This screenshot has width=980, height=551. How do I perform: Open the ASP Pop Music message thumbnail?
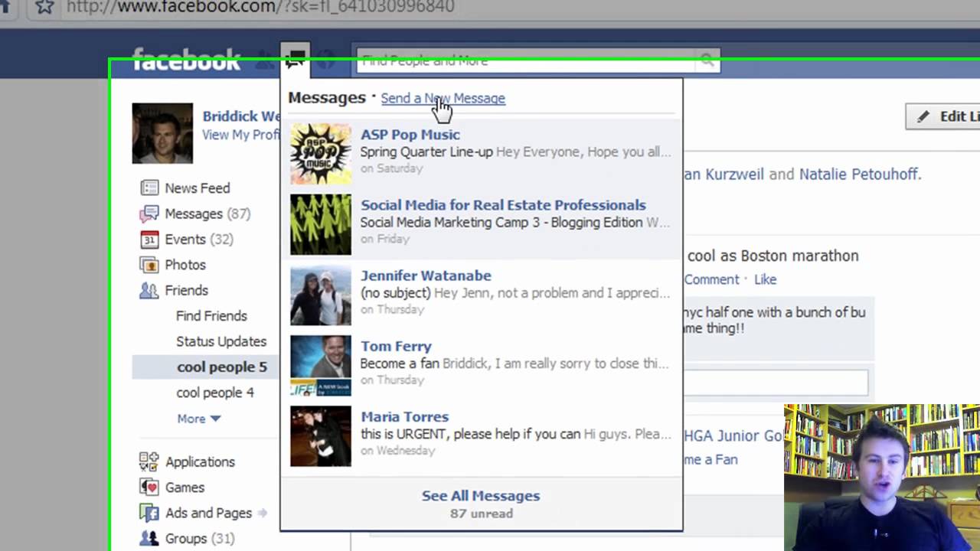click(x=321, y=154)
